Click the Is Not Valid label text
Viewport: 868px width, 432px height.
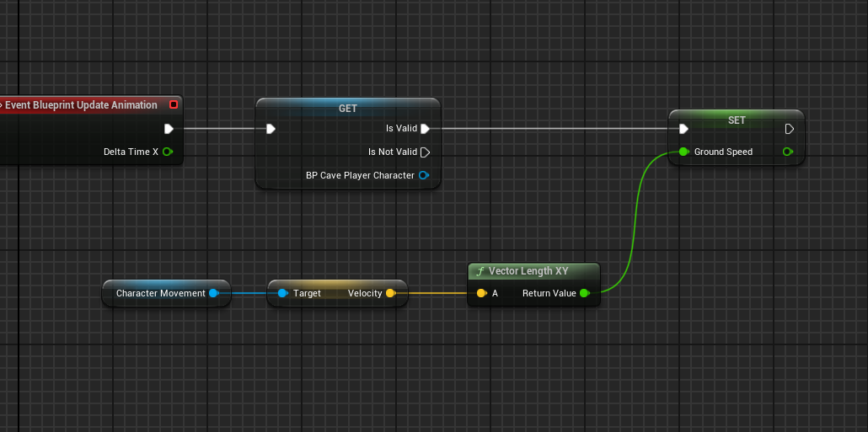(393, 152)
